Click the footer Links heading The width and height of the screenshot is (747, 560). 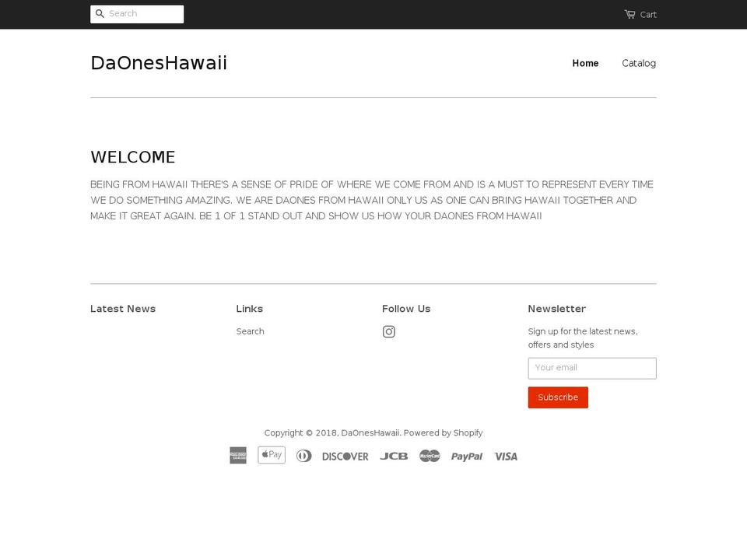pyautogui.click(x=250, y=309)
